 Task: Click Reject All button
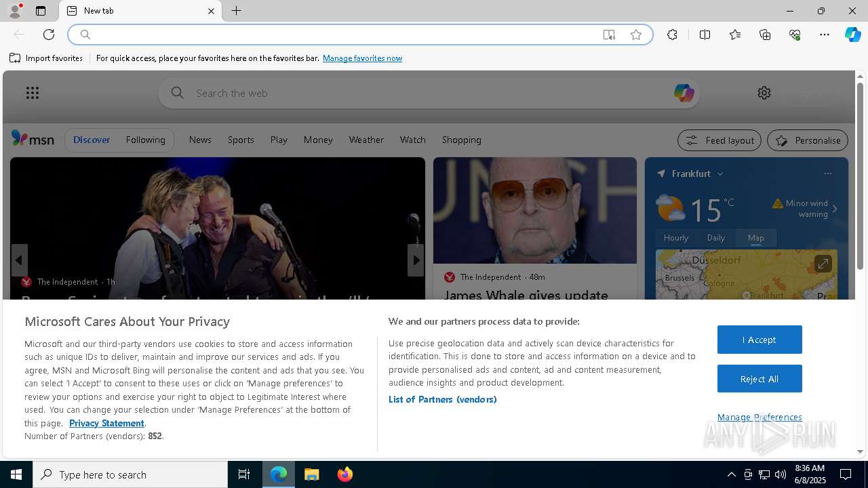pos(759,379)
